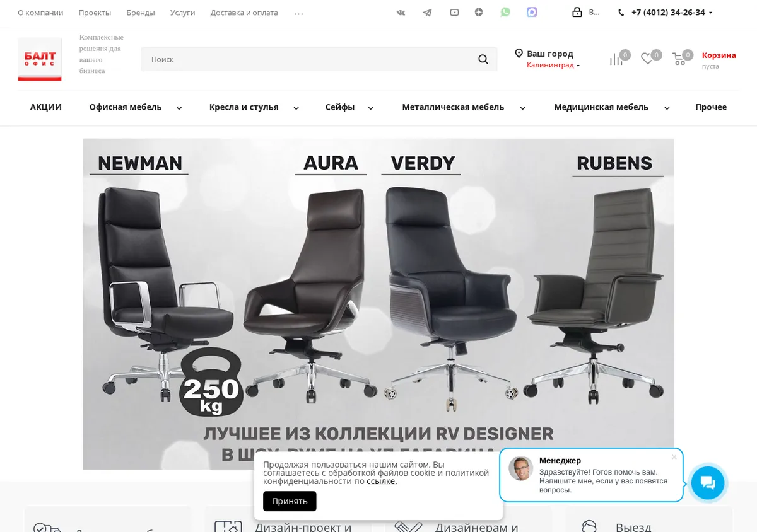The image size is (757, 532).
Task: Open the Telegram channel icon
Action: point(427,13)
